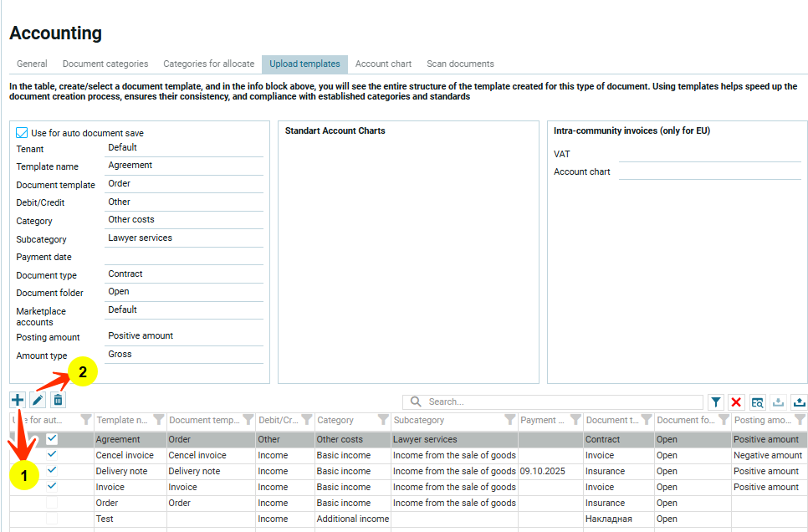The height and width of the screenshot is (532, 808).
Task: Select the Cencel invoice template row
Action: pos(125,455)
